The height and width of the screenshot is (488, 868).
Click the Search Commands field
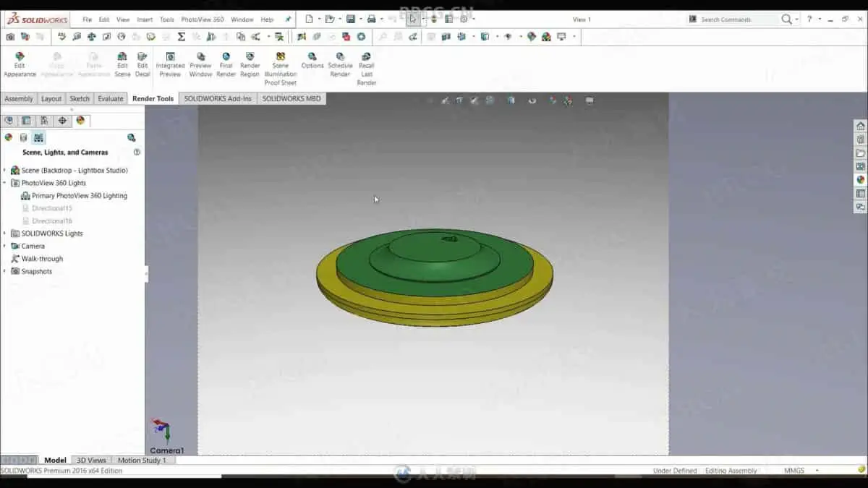coord(739,20)
